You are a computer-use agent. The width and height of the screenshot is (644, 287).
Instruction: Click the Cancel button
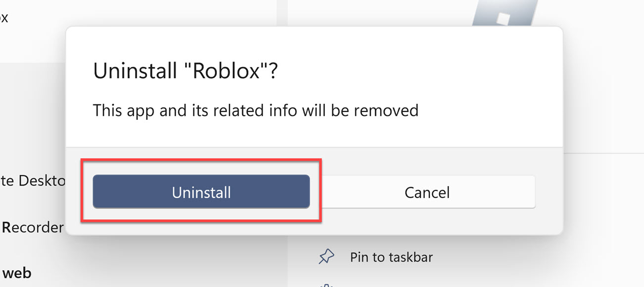(427, 192)
